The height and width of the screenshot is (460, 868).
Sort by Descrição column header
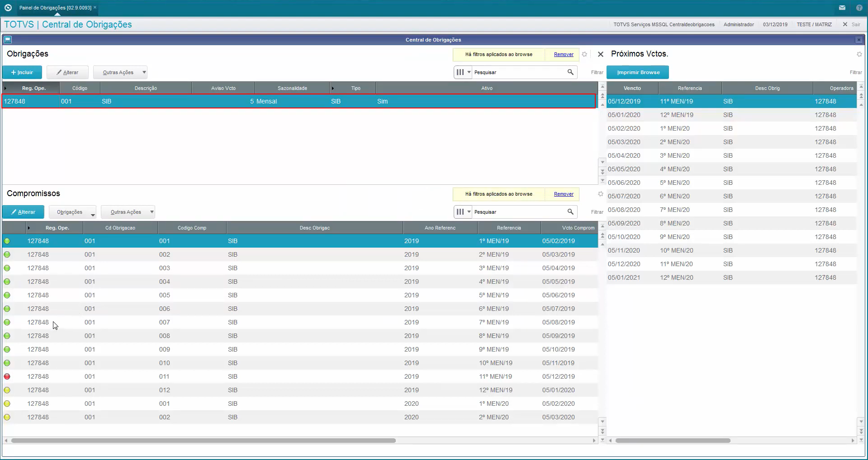pos(146,88)
